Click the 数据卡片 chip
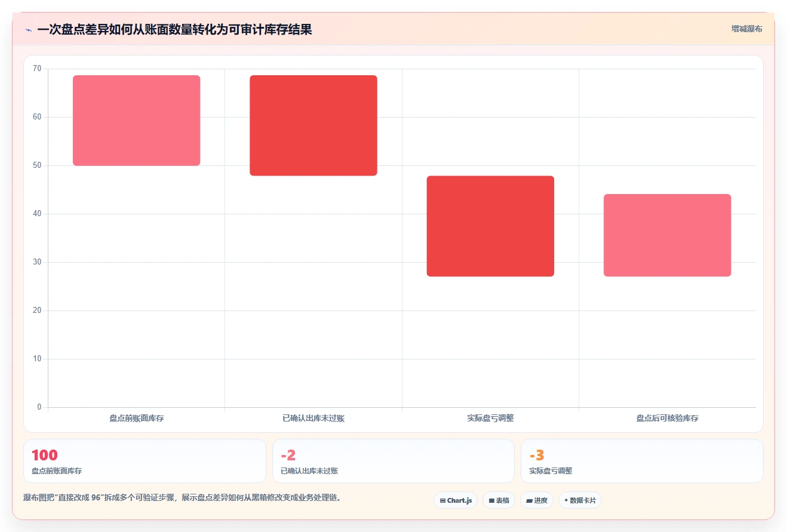 point(580,500)
